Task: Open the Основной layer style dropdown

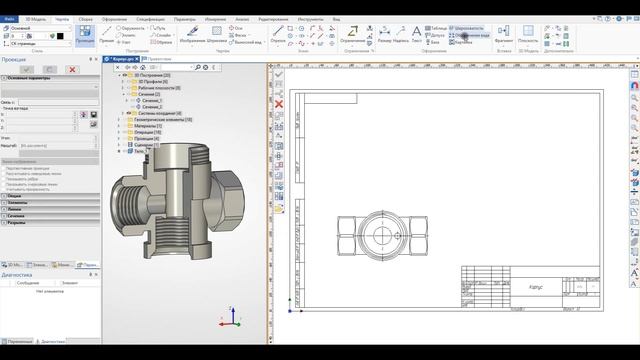Action: pos(40,28)
